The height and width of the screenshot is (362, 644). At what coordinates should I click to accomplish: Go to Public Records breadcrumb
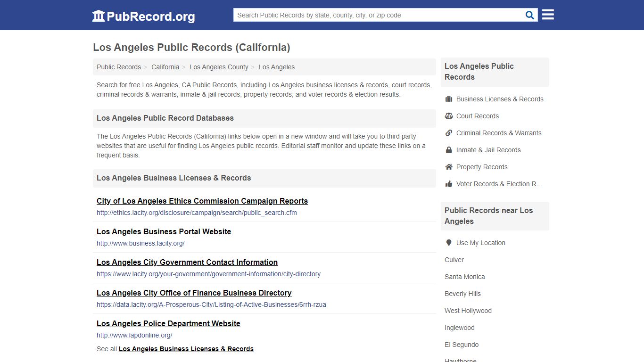point(119,67)
